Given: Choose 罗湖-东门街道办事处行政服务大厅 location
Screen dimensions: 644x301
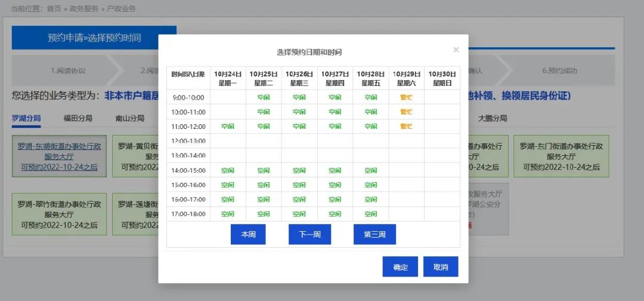Looking at the screenshot, I should click(x=562, y=156).
